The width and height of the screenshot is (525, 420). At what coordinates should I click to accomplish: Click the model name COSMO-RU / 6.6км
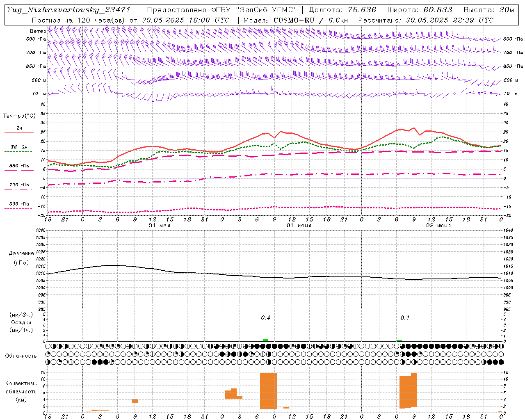(311, 20)
